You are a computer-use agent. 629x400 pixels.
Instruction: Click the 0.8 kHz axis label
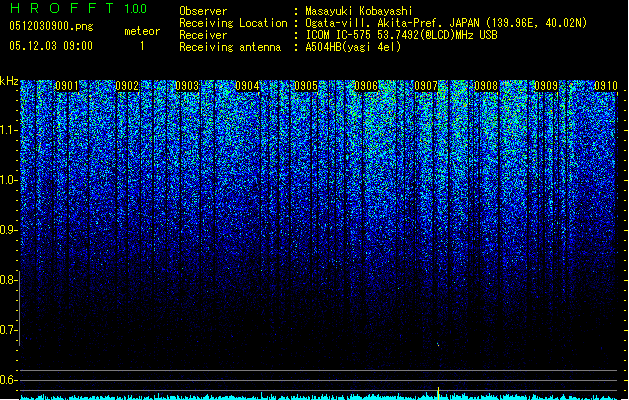(x=9, y=280)
